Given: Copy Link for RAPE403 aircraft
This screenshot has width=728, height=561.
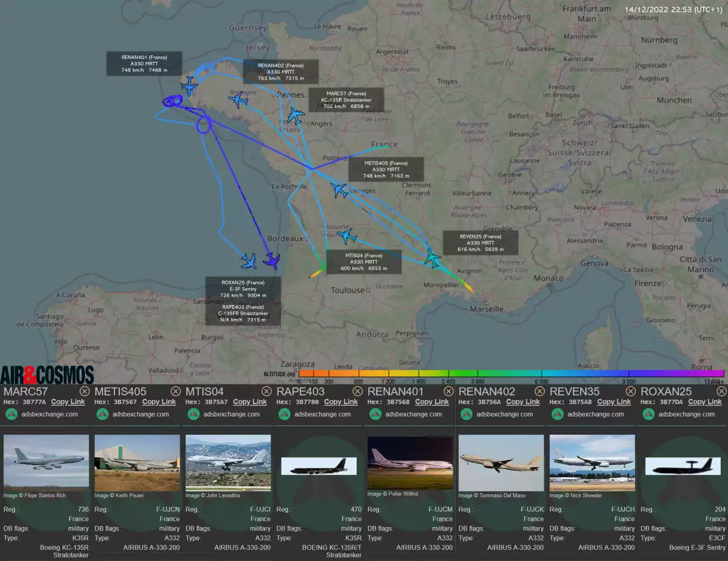Looking at the screenshot, I should coord(341,401).
